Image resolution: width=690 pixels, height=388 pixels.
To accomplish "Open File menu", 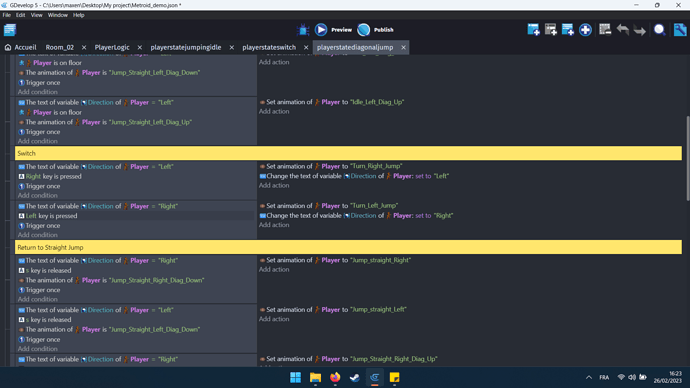I will pos(7,15).
